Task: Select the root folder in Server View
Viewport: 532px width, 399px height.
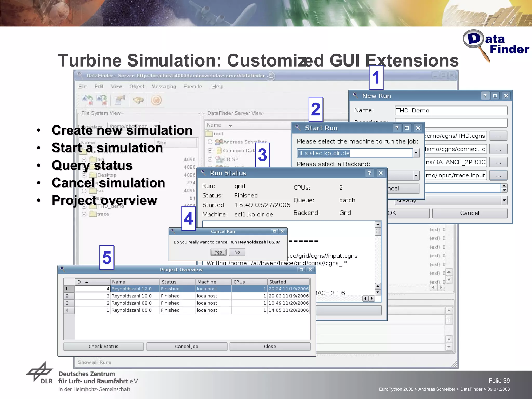Action: [x=215, y=134]
